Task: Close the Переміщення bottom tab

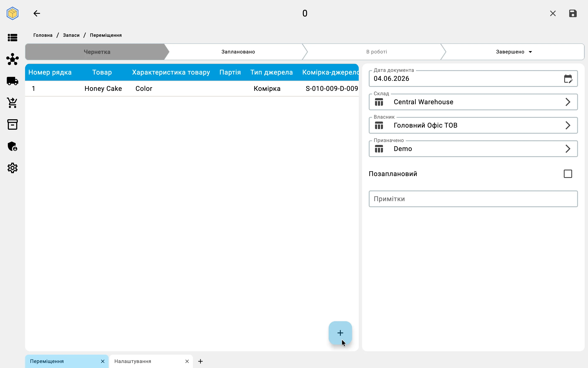Action: click(x=103, y=361)
